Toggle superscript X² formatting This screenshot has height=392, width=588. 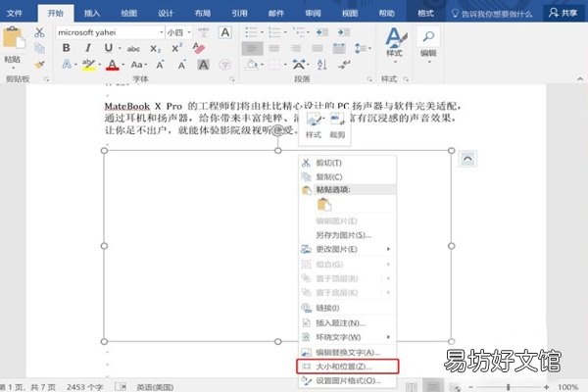coord(176,48)
